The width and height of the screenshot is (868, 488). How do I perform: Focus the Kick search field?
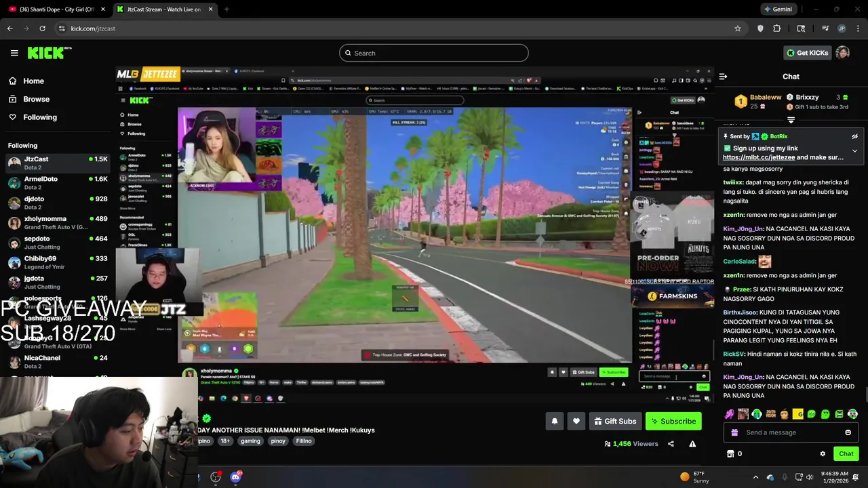click(x=434, y=53)
